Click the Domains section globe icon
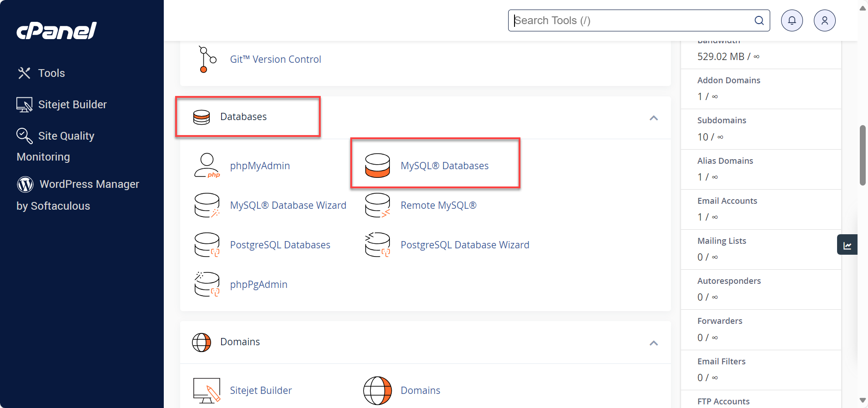Viewport: 868px width, 408px height. (x=202, y=342)
